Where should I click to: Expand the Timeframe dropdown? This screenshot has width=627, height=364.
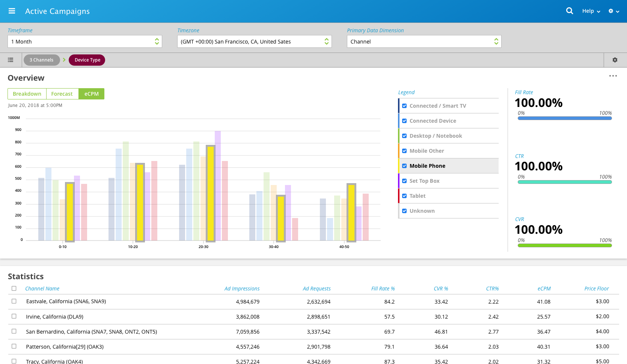coord(84,42)
